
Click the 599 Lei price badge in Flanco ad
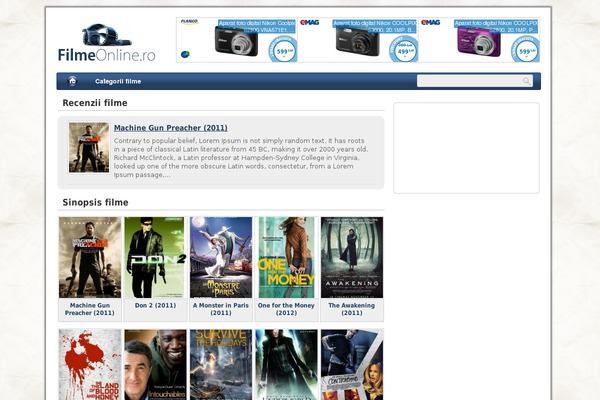[x=284, y=51]
